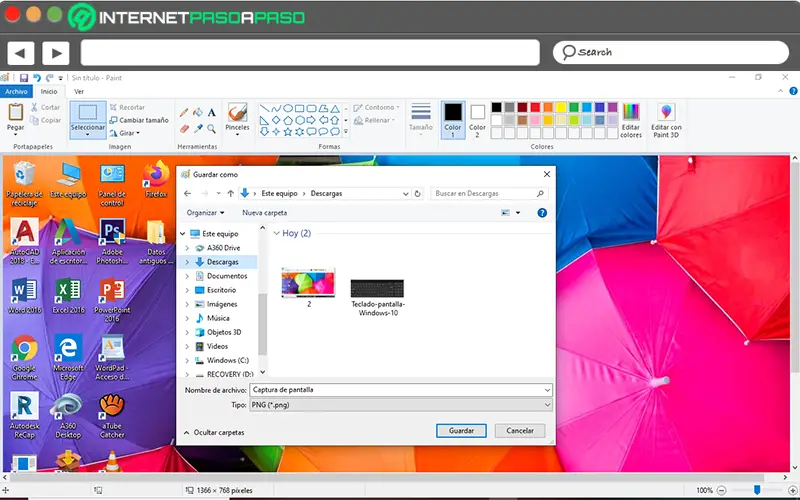
Task: Open the Organizar dropdown menu
Action: click(x=205, y=213)
